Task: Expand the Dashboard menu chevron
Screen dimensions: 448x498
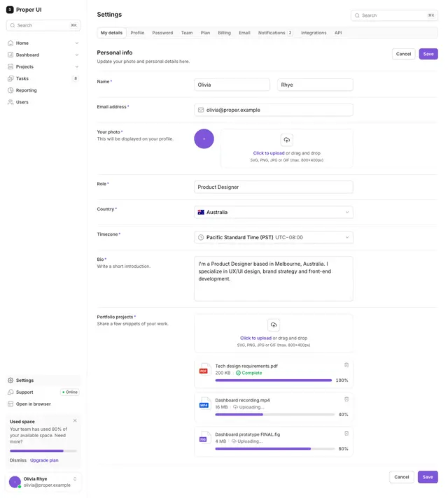Action: pyautogui.click(x=76, y=55)
